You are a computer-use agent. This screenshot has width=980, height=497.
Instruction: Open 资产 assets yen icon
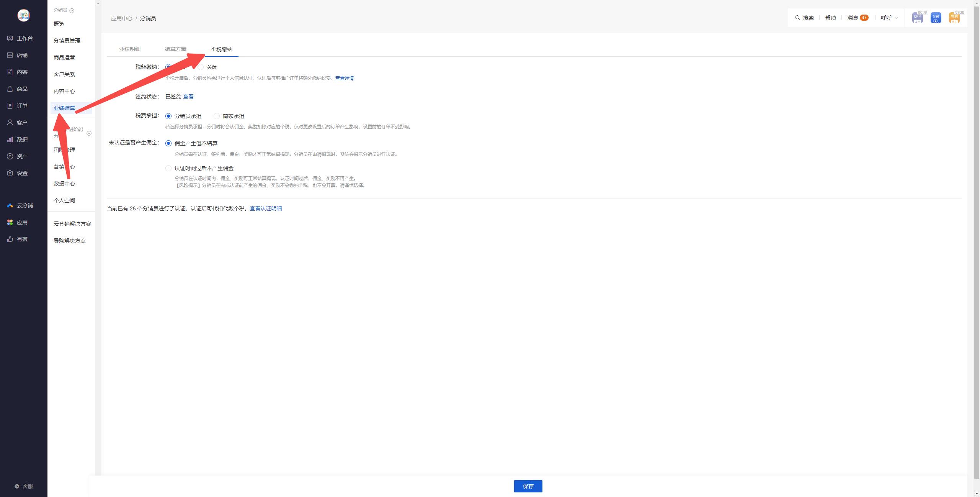click(x=10, y=156)
